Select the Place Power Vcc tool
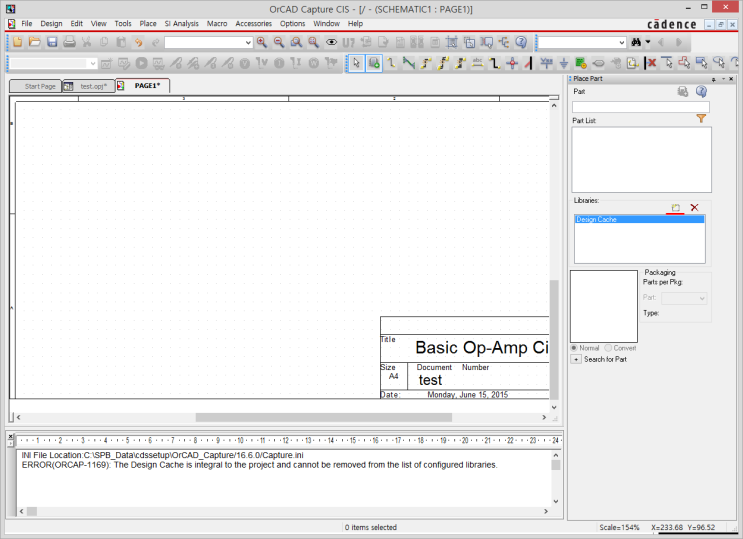Viewport: 743px width, 539px height. point(546,63)
